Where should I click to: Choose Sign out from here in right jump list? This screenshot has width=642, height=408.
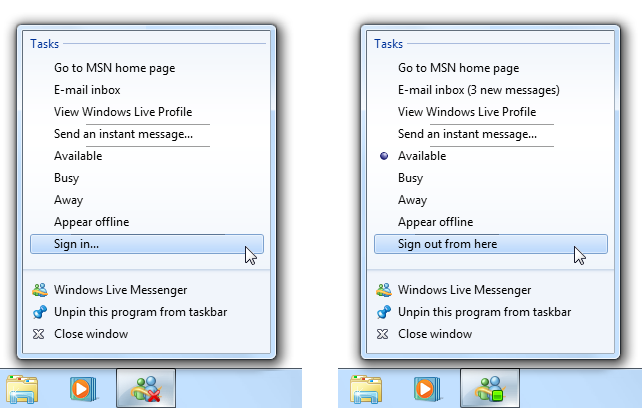(x=491, y=244)
